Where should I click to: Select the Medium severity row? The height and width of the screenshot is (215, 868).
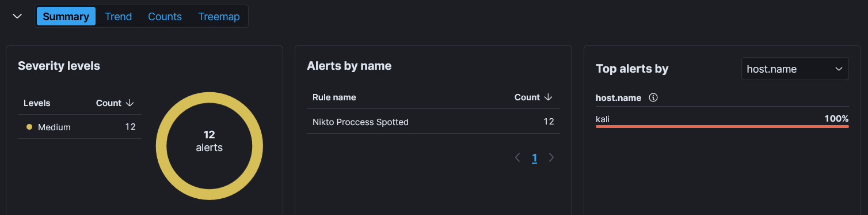click(x=79, y=127)
